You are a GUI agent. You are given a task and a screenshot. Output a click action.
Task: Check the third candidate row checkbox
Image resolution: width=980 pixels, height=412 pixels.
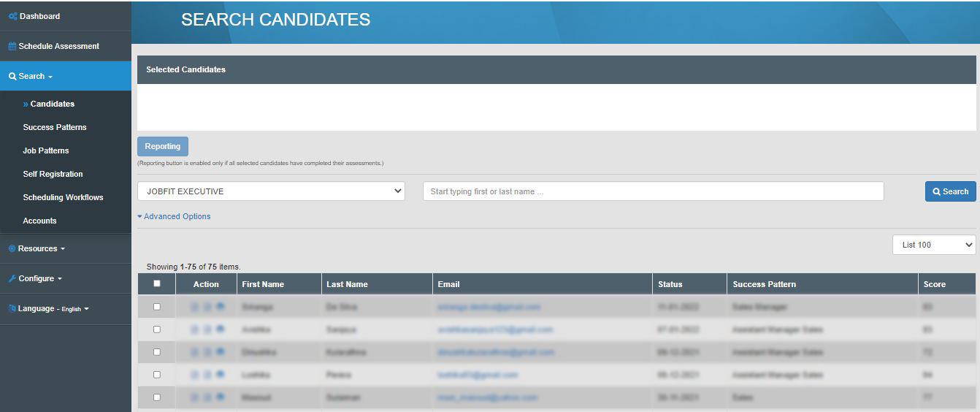(156, 352)
